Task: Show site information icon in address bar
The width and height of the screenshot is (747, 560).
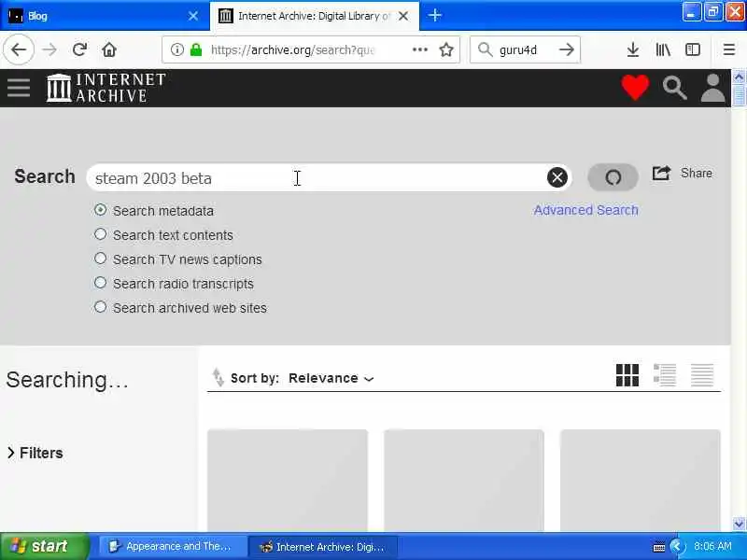Action: tap(176, 49)
